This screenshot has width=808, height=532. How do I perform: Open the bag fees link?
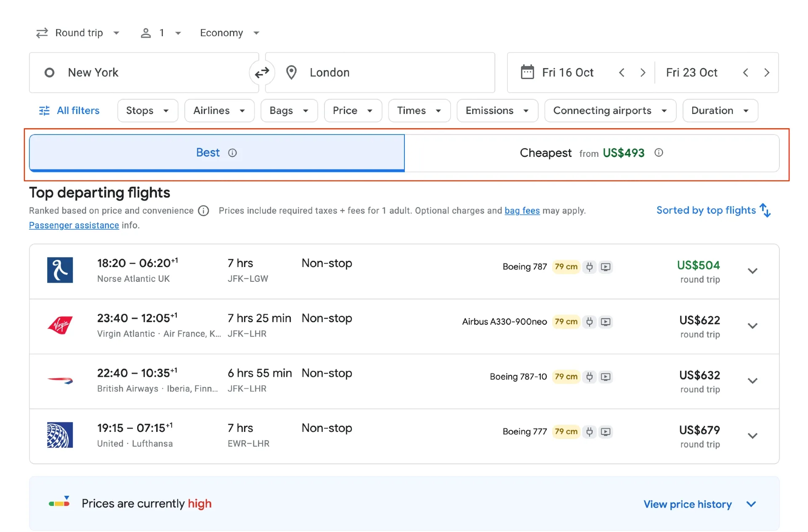(x=522, y=211)
